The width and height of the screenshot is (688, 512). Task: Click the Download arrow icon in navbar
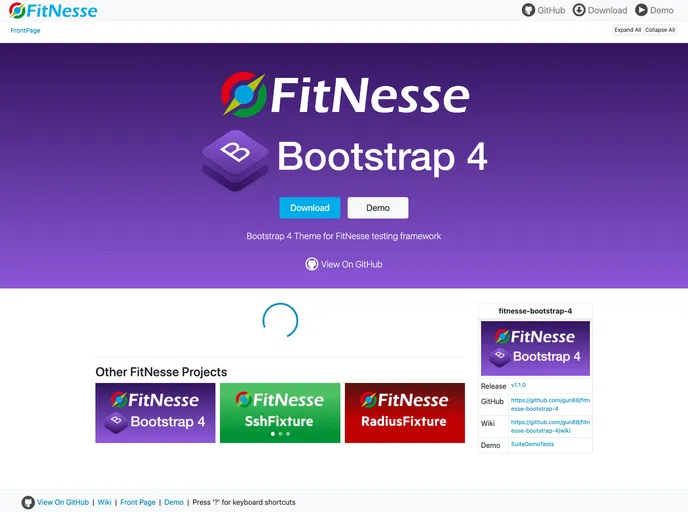tap(579, 10)
